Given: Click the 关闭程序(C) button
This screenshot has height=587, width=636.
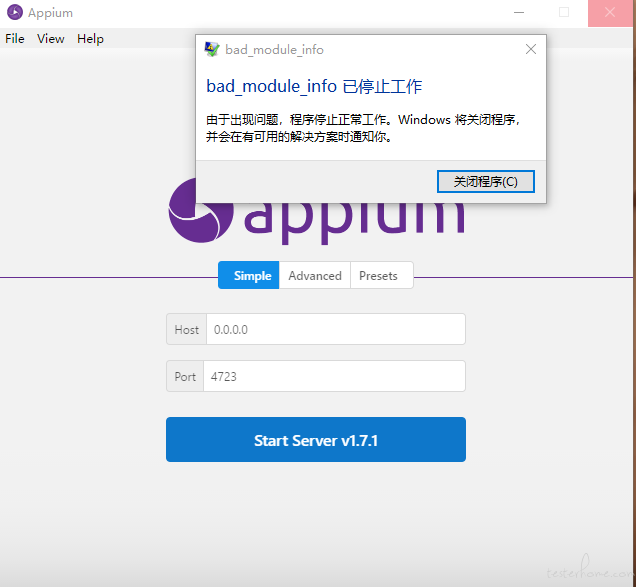Looking at the screenshot, I should click(486, 181).
